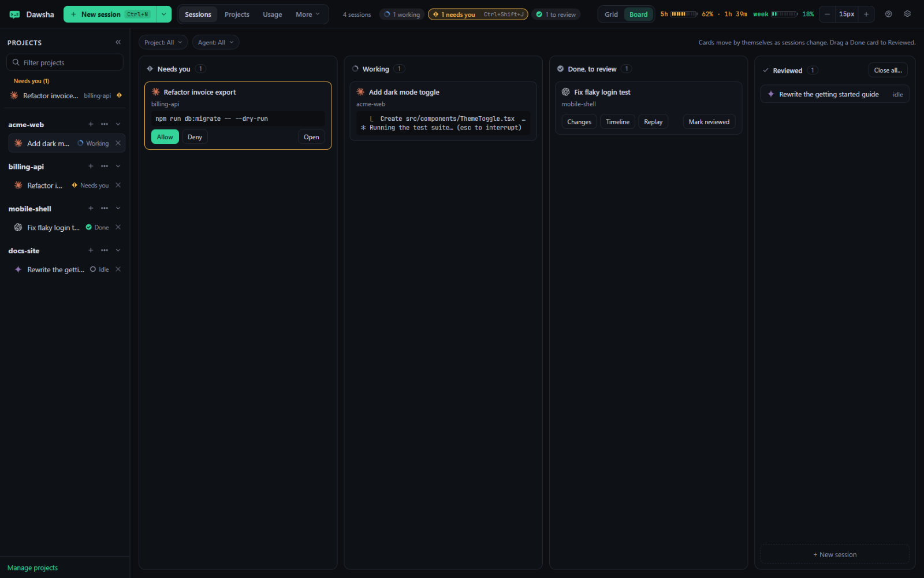The height and width of the screenshot is (578, 924).
Task: Open more options for docs-site project
Action: (105, 250)
